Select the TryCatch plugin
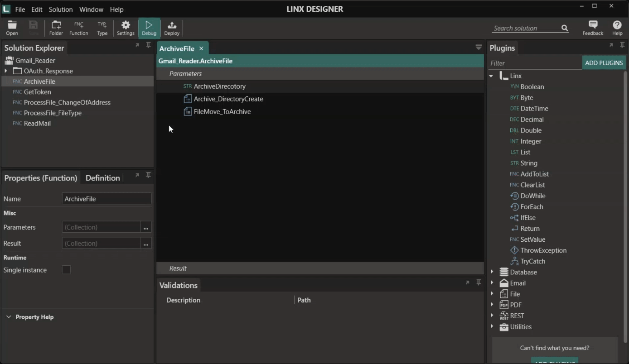The width and height of the screenshot is (629, 364). pyautogui.click(x=528, y=261)
